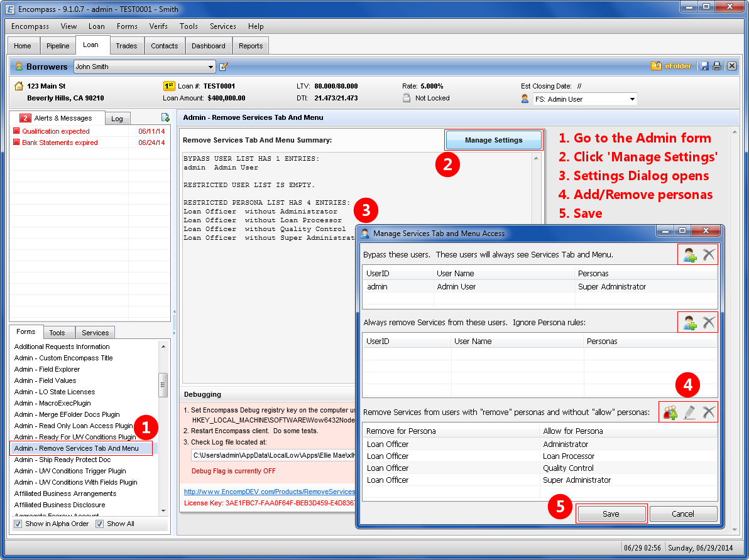Click the edit borrower pencil icon

click(x=223, y=67)
